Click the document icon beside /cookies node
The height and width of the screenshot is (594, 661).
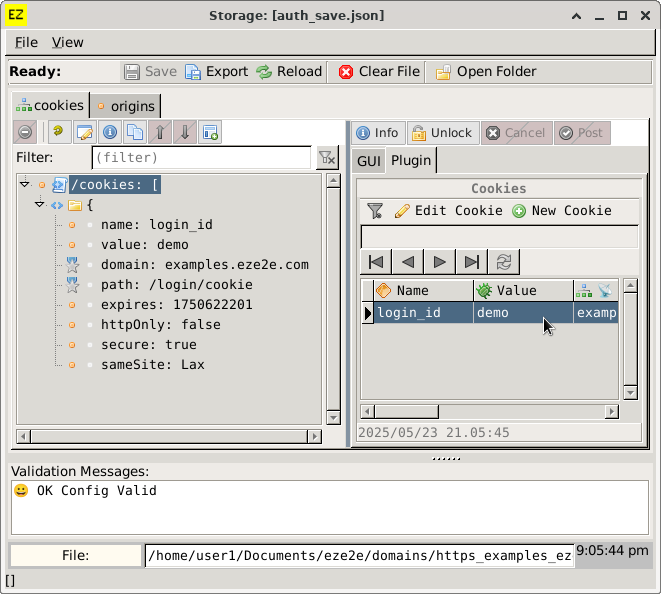point(59,185)
